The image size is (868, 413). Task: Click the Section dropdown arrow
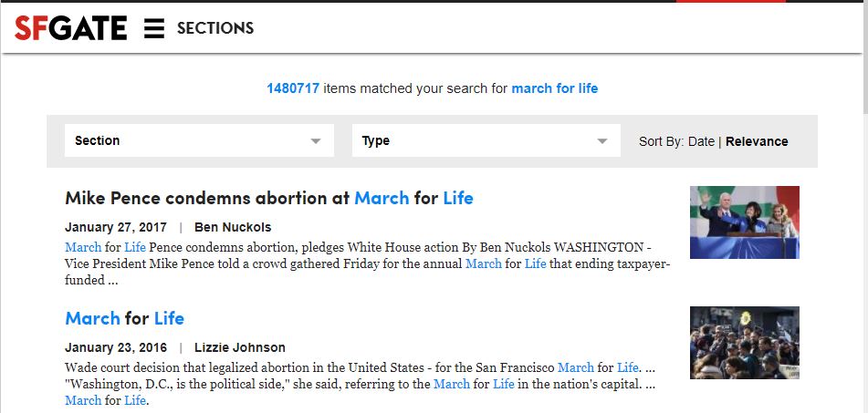click(x=316, y=141)
